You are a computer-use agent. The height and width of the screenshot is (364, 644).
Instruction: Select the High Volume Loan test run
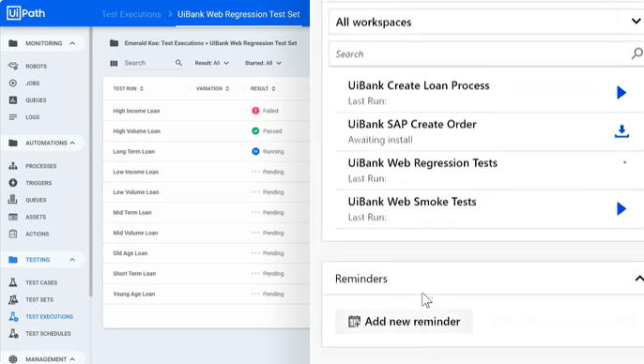[207, 131]
